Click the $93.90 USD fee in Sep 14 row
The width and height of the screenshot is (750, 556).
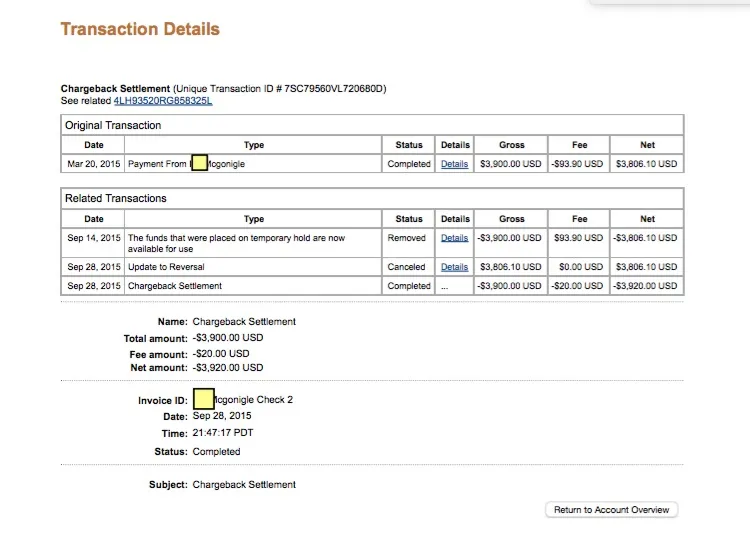pyautogui.click(x=578, y=238)
